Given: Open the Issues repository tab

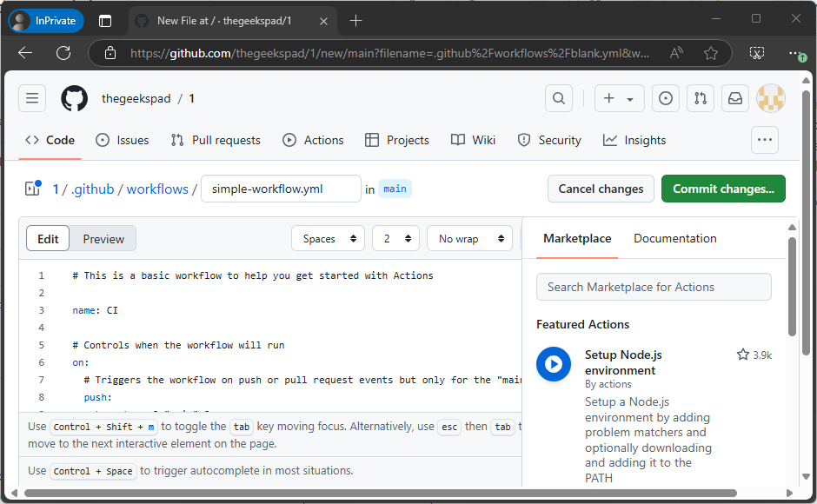Looking at the screenshot, I should click(x=123, y=140).
